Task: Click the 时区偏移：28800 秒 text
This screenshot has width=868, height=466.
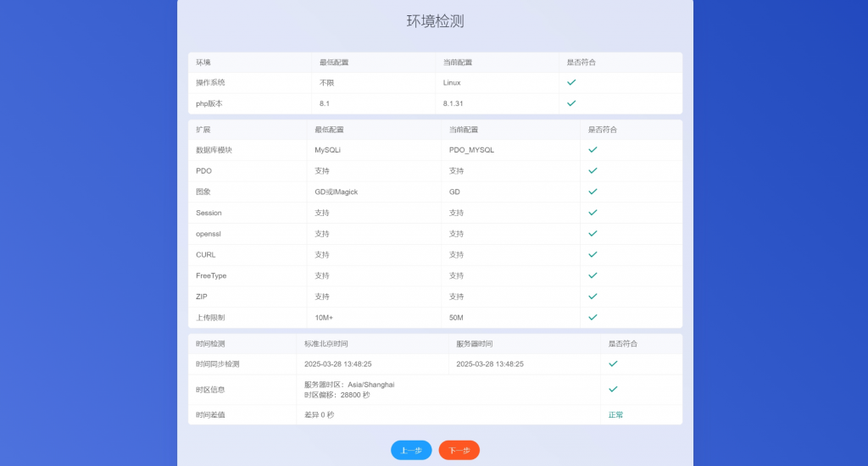Action: click(337, 395)
